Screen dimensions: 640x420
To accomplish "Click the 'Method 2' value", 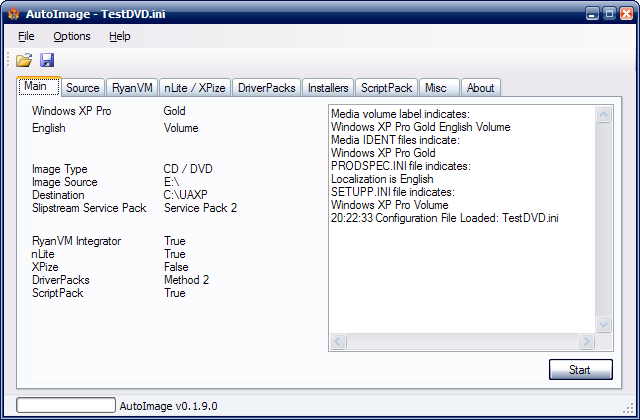I will coord(187,280).
